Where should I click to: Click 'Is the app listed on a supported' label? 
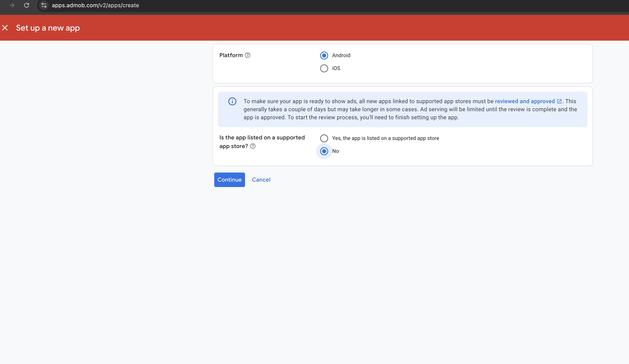[x=262, y=138]
